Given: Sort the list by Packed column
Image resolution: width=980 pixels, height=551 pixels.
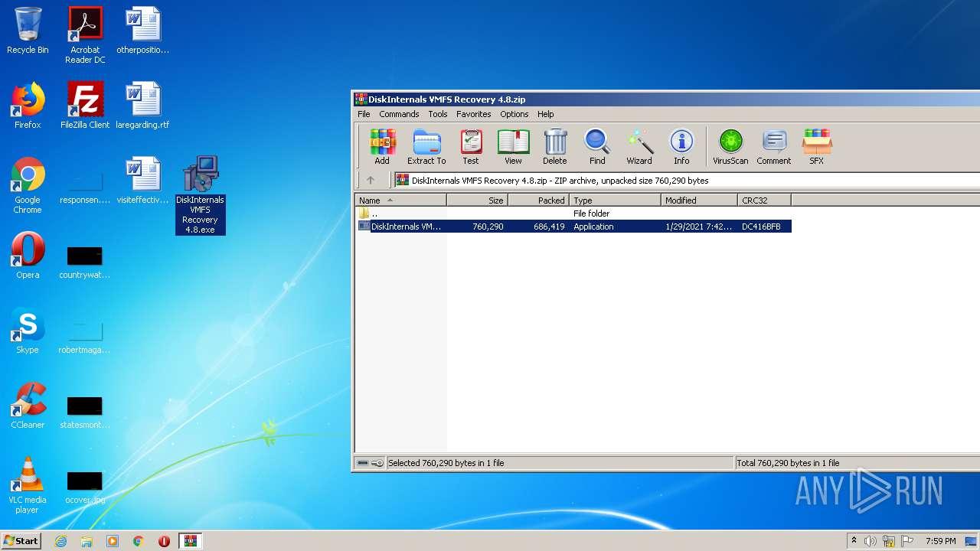Looking at the screenshot, I should pyautogui.click(x=538, y=201).
